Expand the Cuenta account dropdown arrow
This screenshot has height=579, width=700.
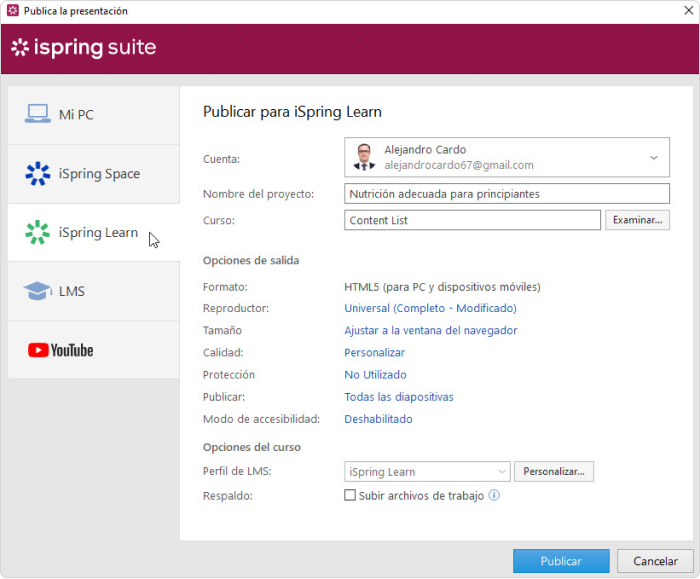[x=654, y=158]
